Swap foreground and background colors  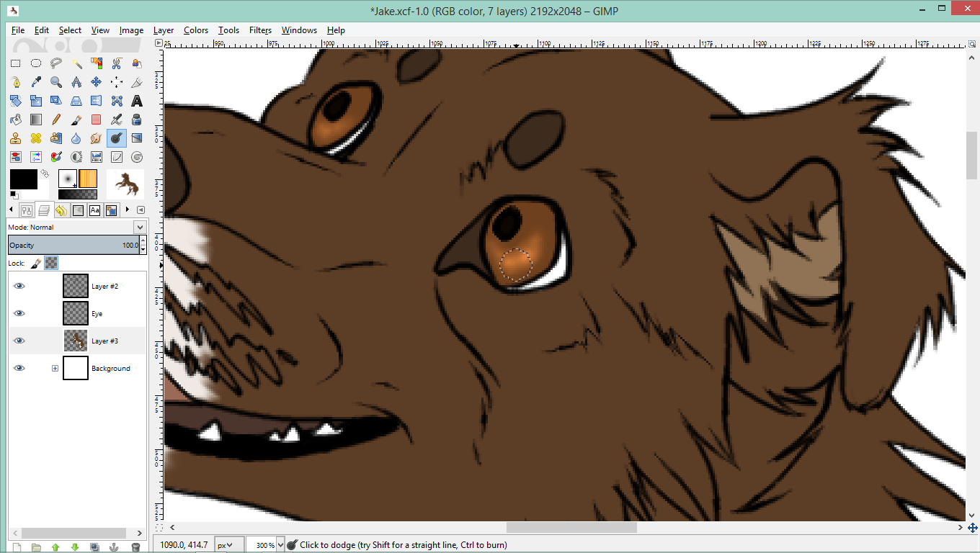[x=45, y=174]
